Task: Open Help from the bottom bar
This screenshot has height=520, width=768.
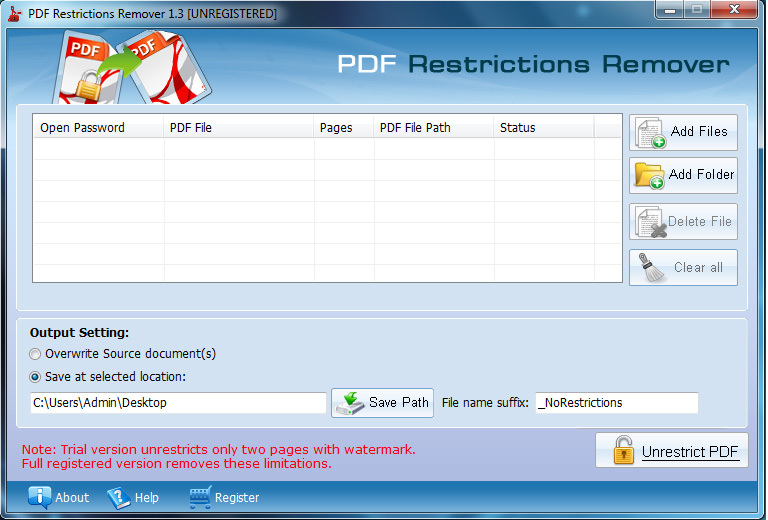Action: click(133, 497)
